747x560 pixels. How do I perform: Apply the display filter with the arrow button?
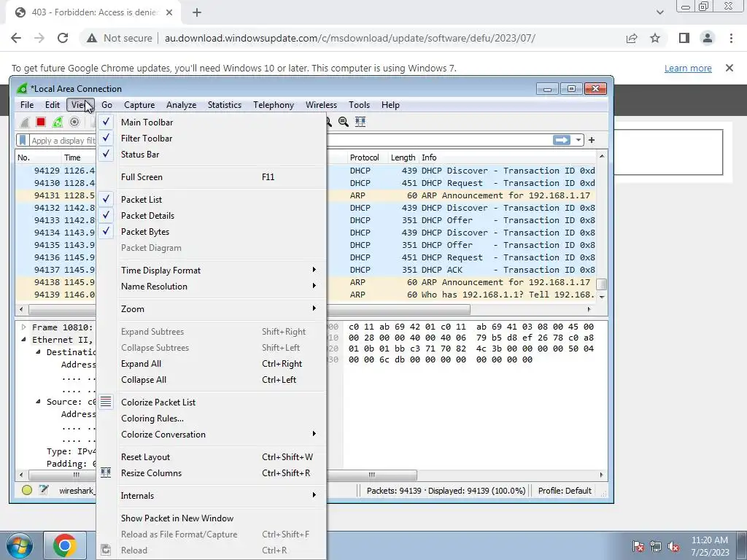[x=561, y=140]
